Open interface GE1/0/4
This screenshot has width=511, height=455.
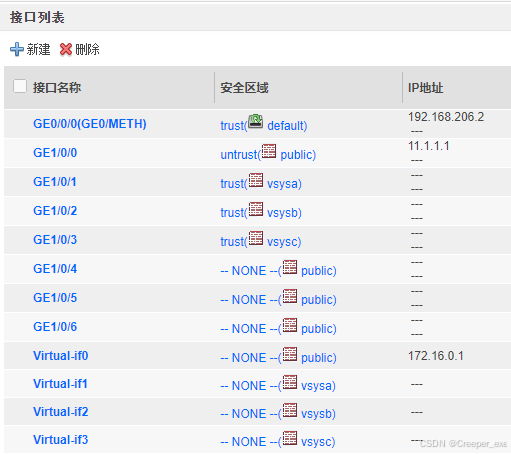tap(55, 269)
